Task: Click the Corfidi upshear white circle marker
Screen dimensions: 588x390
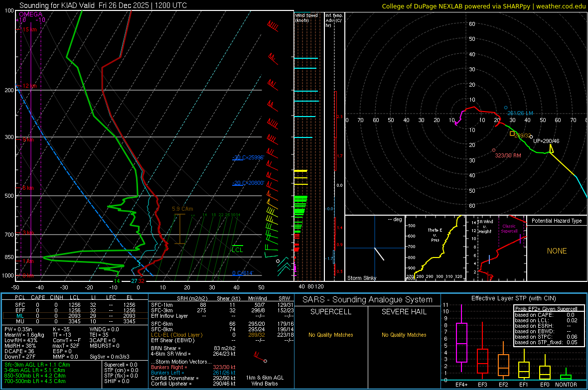Action: click(x=531, y=137)
